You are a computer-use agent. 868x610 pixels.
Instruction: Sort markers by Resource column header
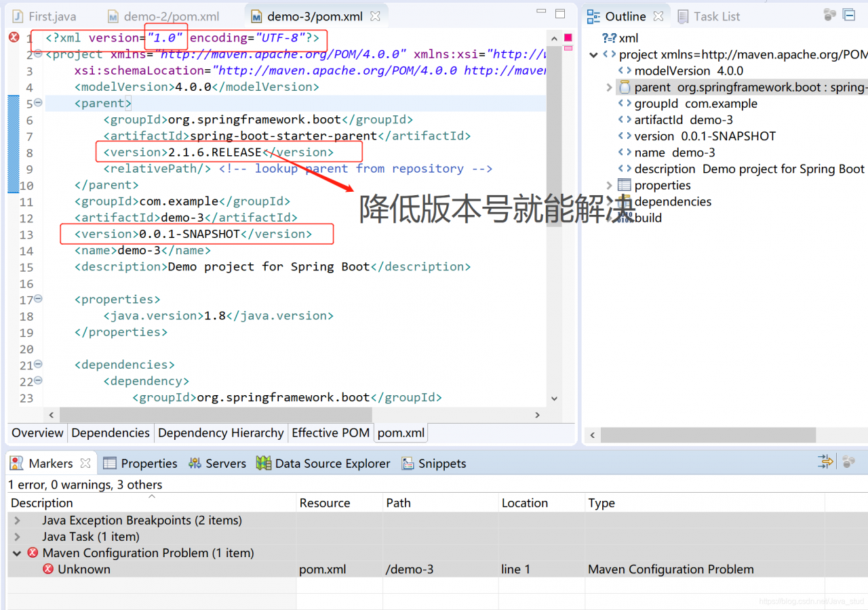pyautogui.click(x=324, y=503)
